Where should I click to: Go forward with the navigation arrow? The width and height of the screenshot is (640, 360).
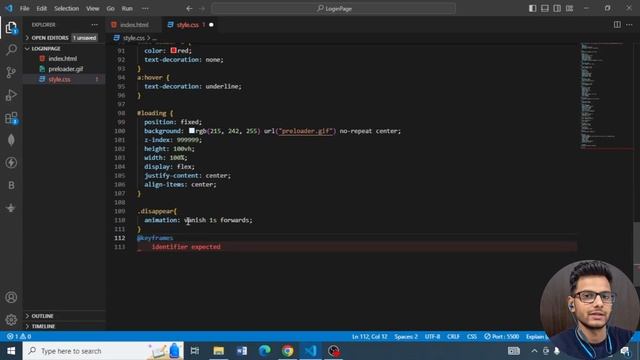[x=202, y=8]
